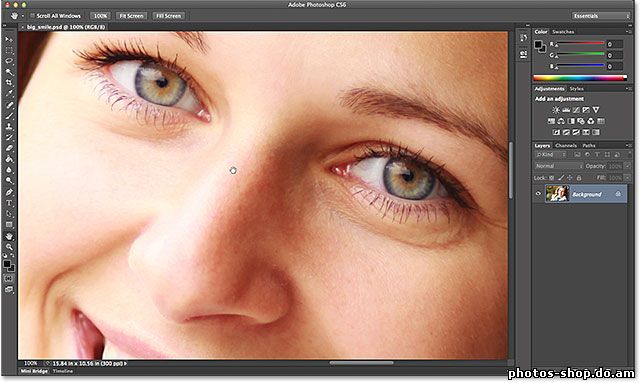Select the Horizontal Type tool
Image resolution: width=640 pixels, height=383 pixels.
(x=9, y=203)
